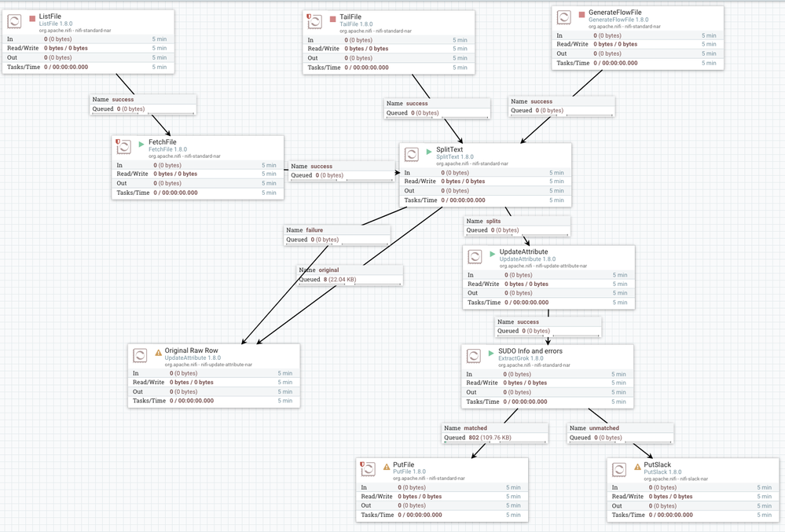
Task: Click the green running indicator on UpdateAttribute
Action: tap(492, 254)
